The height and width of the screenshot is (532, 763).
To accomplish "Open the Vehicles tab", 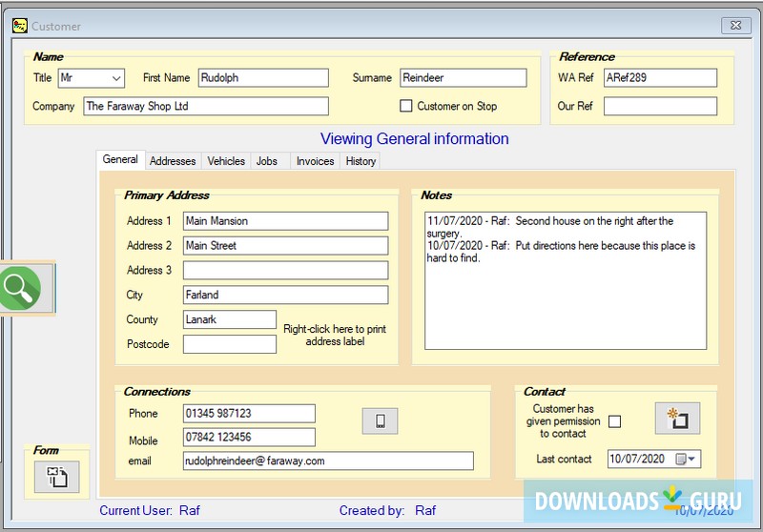I will (226, 161).
